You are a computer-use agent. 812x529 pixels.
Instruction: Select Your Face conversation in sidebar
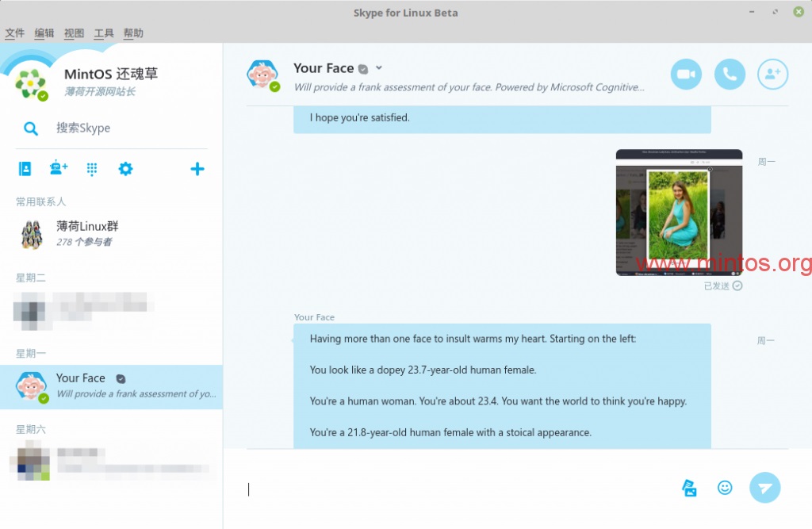point(111,387)
